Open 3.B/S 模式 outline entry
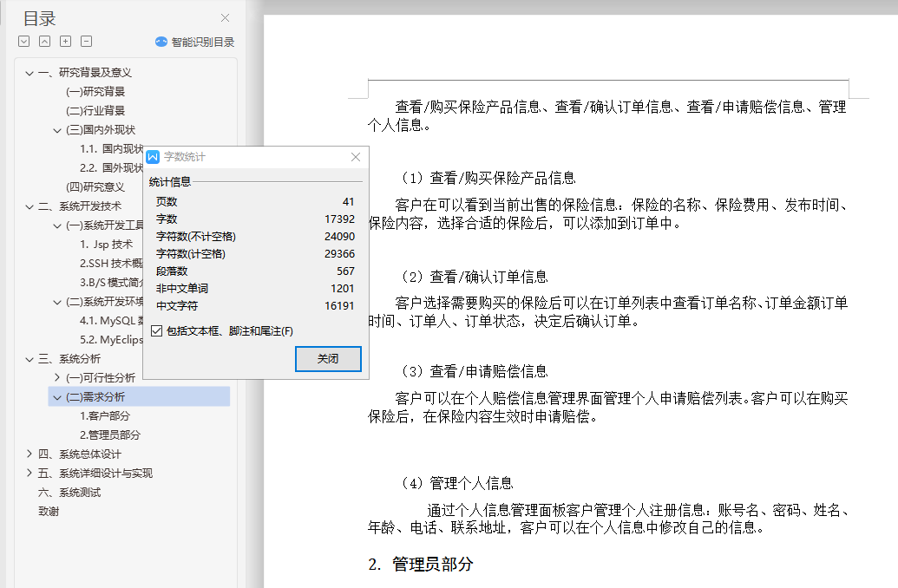Screen dimensions: 898x588 tap(111, 282)
